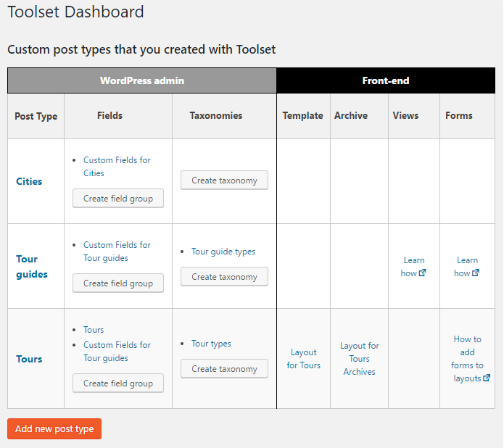The image size is (504, 448).
Task: Open the Tours field group link
Action: tap(94, 330)
